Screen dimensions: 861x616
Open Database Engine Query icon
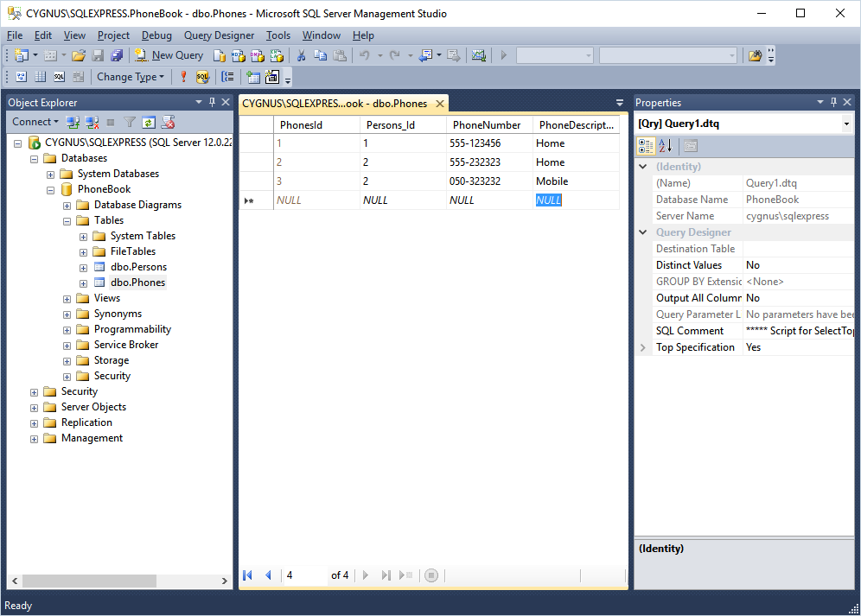point(219,55)
